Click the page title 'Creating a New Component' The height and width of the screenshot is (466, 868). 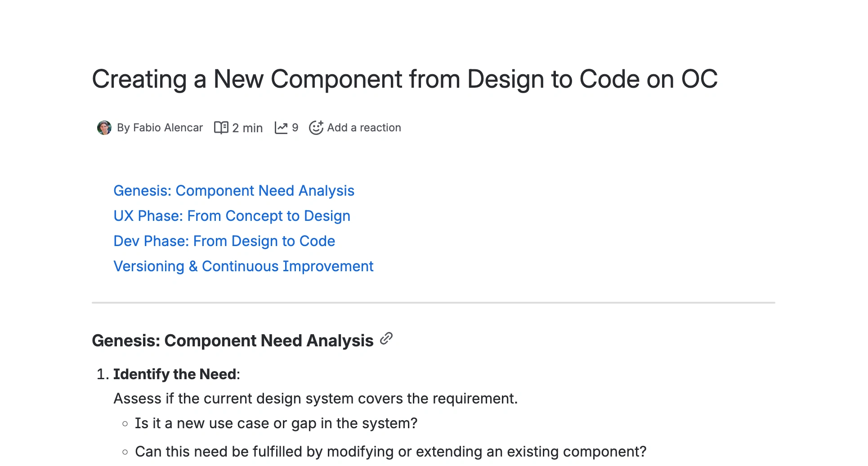404,79
